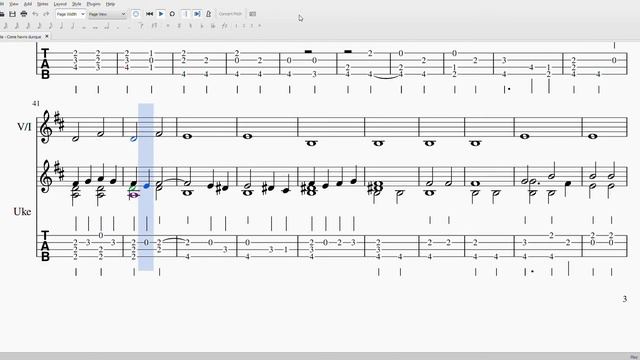Open the Help menu

tap(110, 4)
